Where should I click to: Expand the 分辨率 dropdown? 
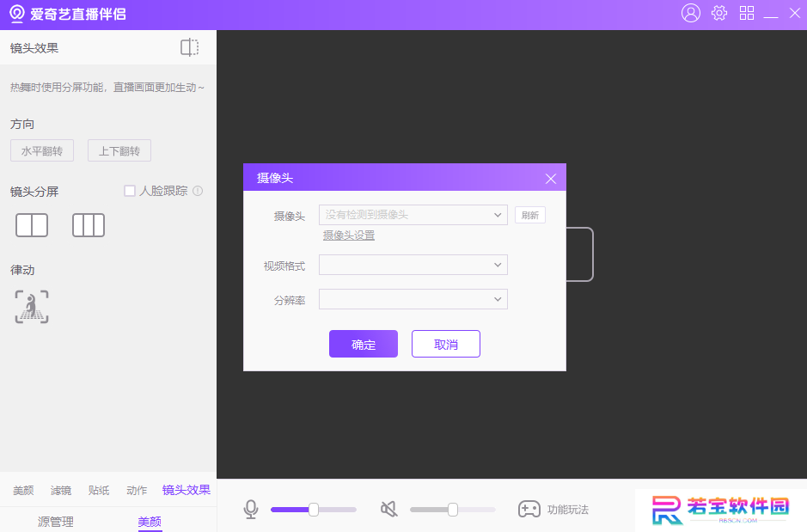413,299
